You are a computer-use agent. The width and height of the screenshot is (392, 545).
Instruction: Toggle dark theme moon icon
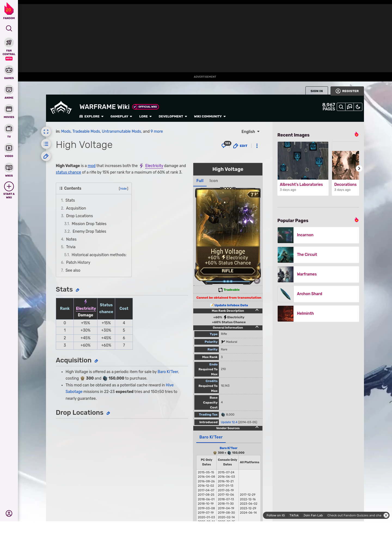[x=358, y=107]
